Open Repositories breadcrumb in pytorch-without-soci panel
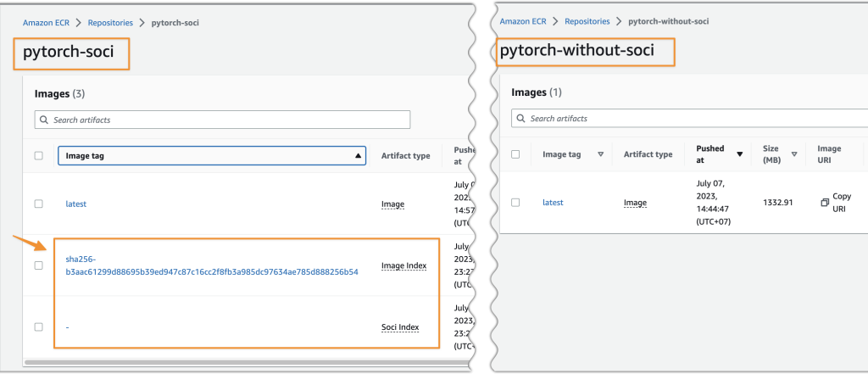The image size is (868, 374). 587,21
